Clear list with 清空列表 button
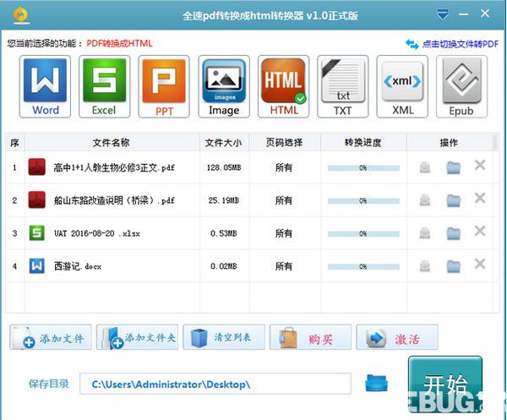 click(224, 337)
